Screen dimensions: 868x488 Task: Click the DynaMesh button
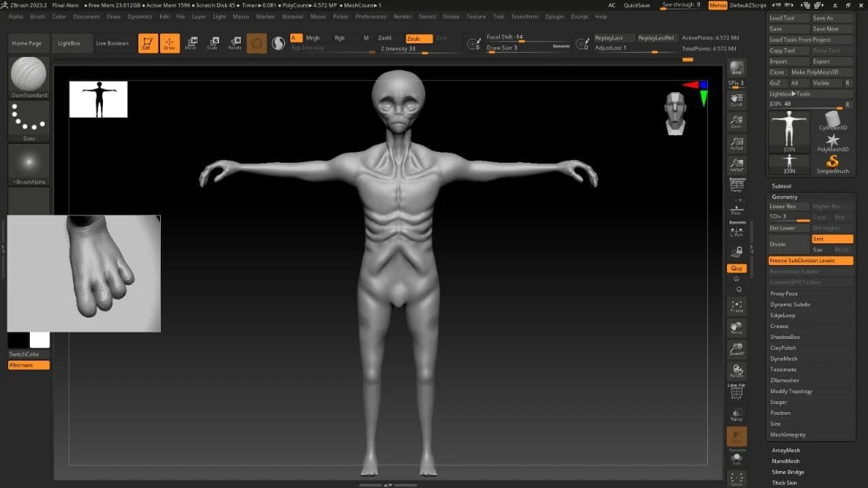pos(785,359)
